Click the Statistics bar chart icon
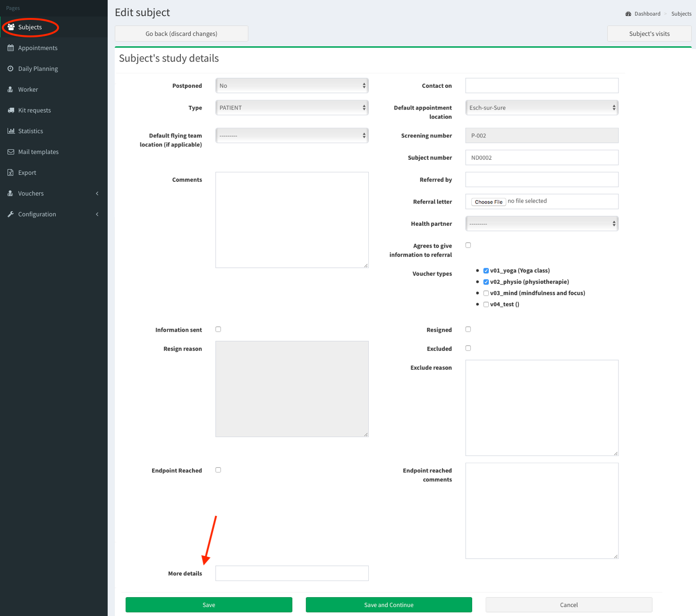Image resolution: width=696 pixels, height=616 pixels. (11, 131)
